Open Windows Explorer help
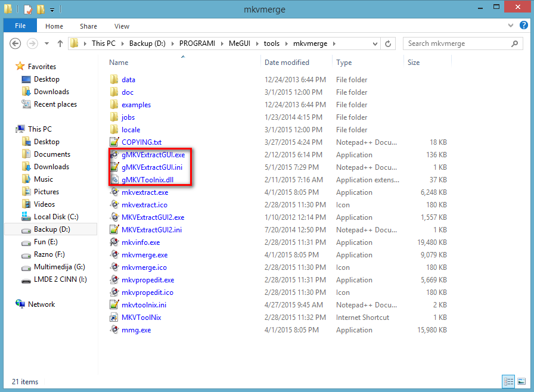 [523, 25]
